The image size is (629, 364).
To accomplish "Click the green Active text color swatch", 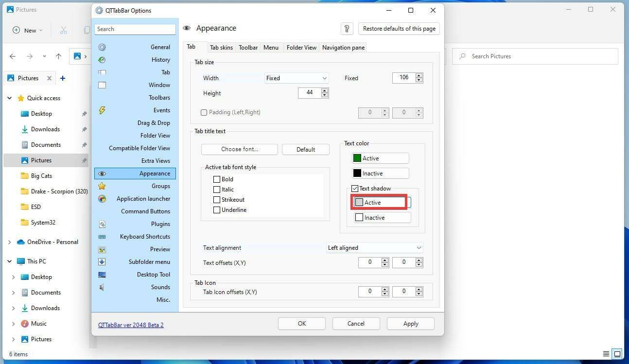I will click(357, 158).
